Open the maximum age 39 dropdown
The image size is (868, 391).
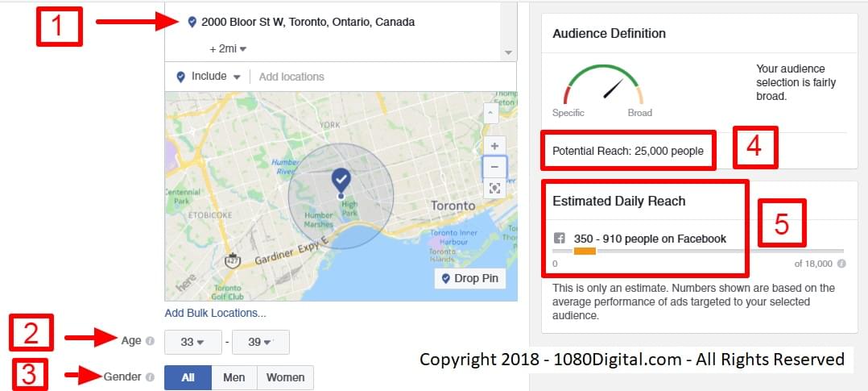click(259, 342)
